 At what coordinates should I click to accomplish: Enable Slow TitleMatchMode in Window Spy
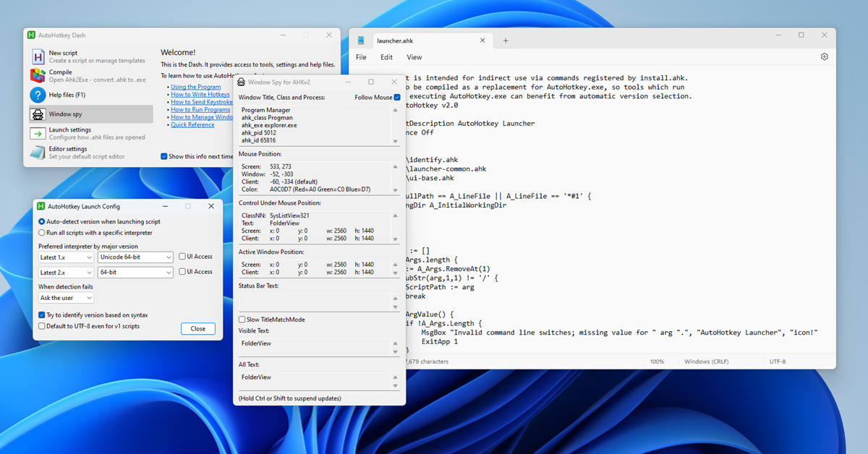pyautogui.click(x=242, y=320)
